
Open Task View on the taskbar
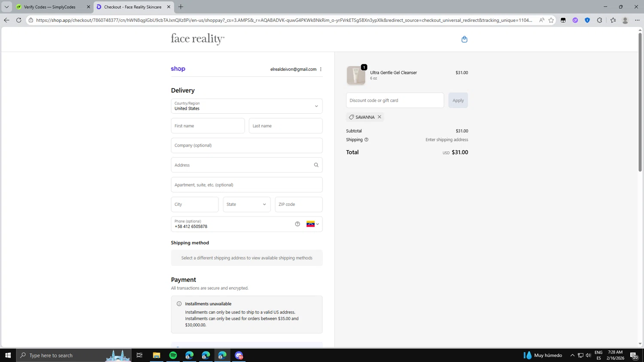(140, 355)
